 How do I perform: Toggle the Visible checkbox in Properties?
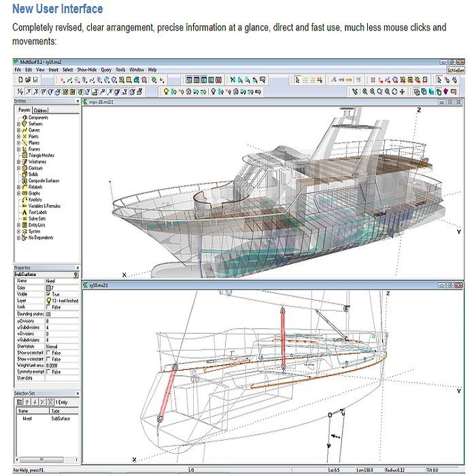click(48, 294)
